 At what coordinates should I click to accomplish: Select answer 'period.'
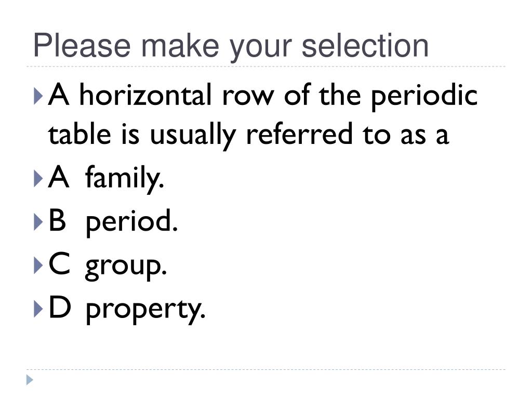[x=131, y=221]
